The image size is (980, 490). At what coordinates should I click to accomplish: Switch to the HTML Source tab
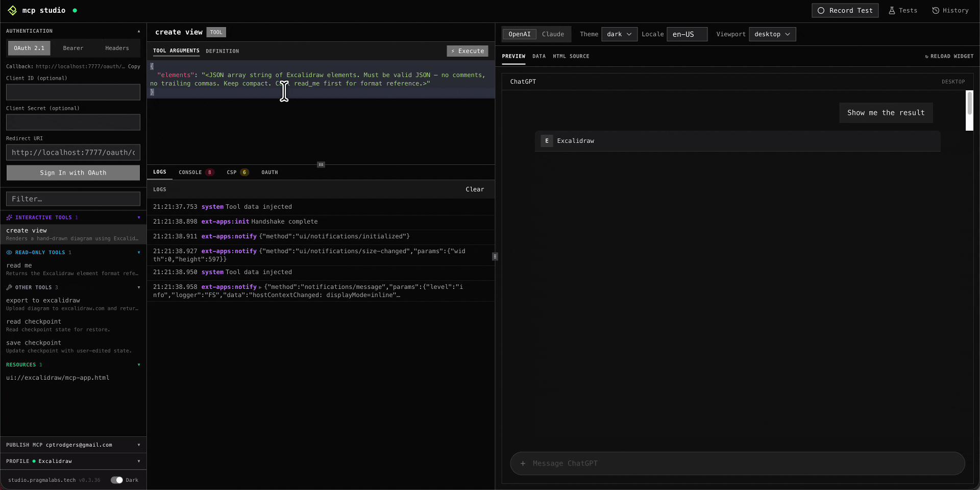tap(571, 56)
